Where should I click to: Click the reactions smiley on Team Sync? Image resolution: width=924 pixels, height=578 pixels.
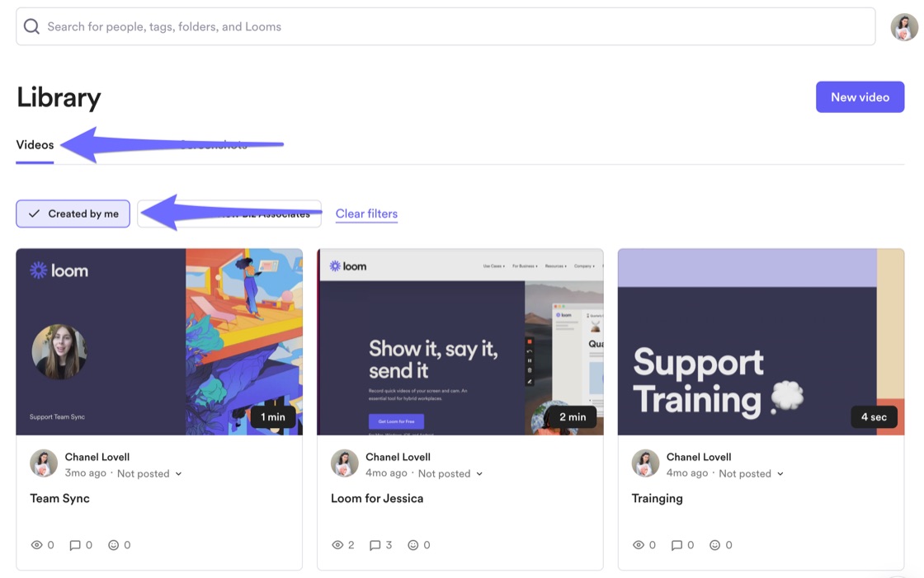[x=113, y=545]
